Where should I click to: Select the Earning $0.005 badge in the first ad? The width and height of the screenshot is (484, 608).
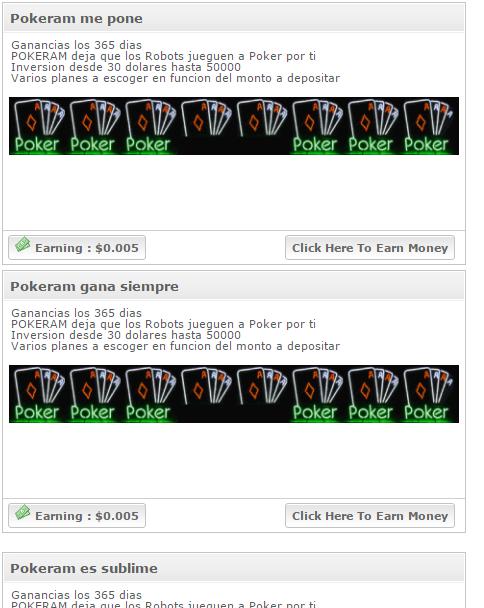pos(77,247)
